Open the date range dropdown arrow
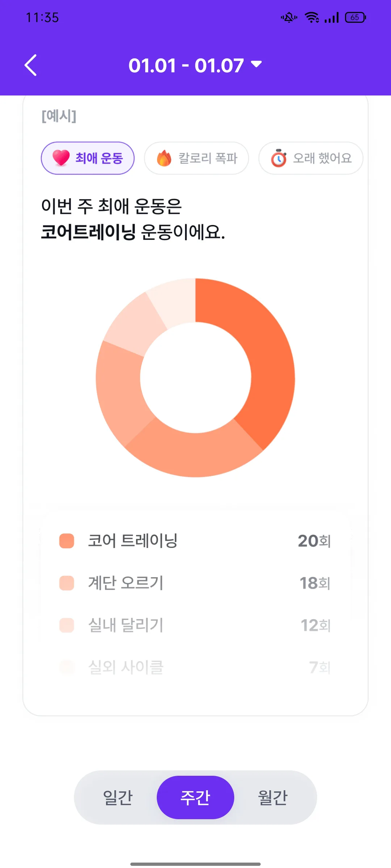391x868 pixels. click(x=256, y=64)
